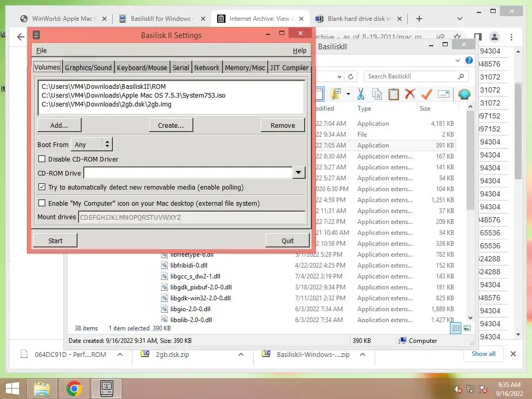Open options for BasiliskII-Windows zip download

(x=362, y=354)
